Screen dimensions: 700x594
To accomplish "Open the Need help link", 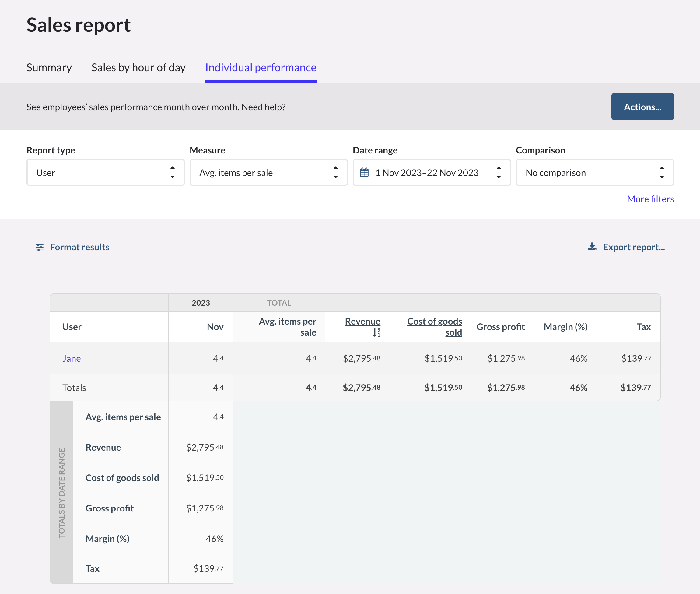I will 263,107.
